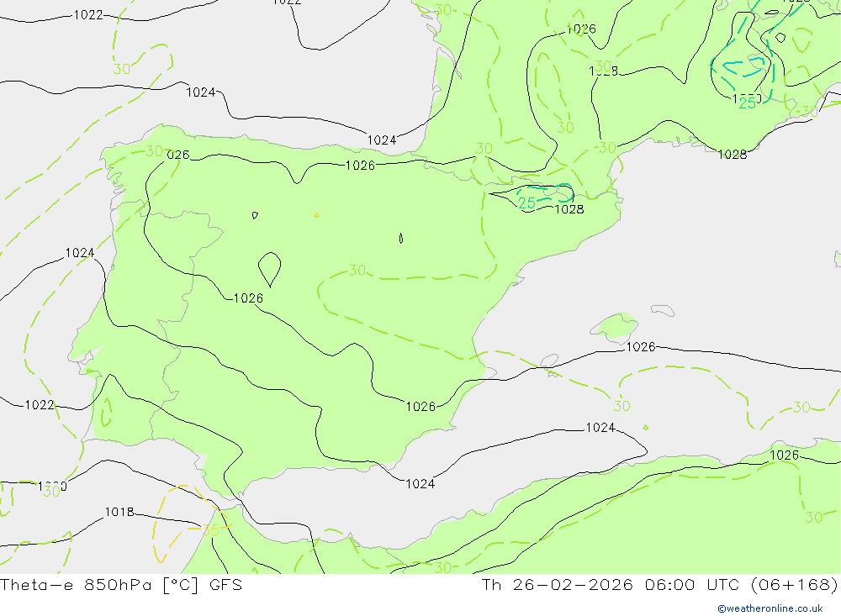
Task: Click the 1018 isobar label
Action: [119, 512]
